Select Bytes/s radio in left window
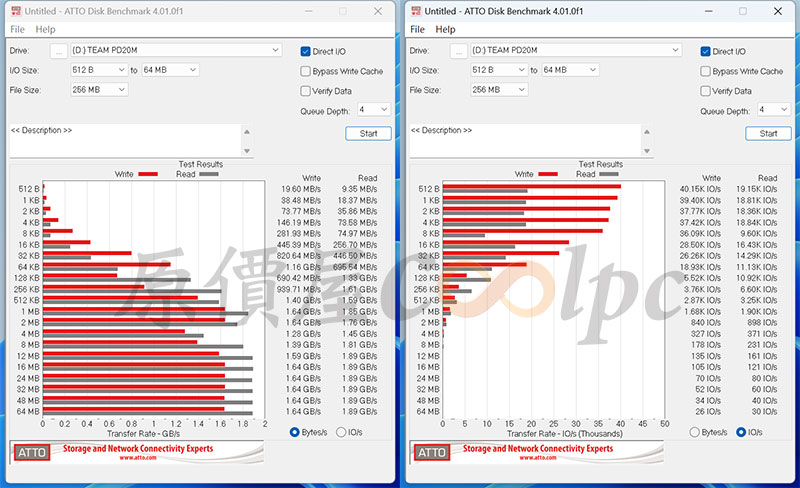 coord(294,432)
